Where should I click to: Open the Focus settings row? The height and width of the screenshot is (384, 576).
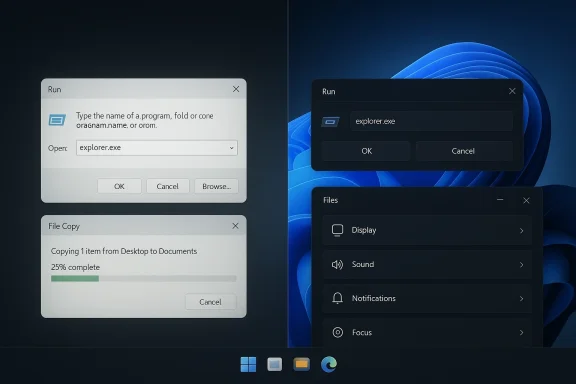pos(427,332)
